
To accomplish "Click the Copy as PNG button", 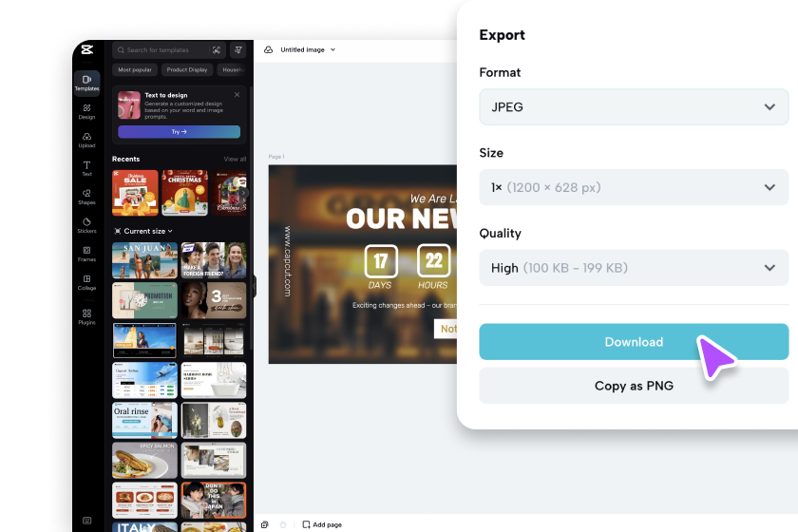I will [x=634, y=386].
